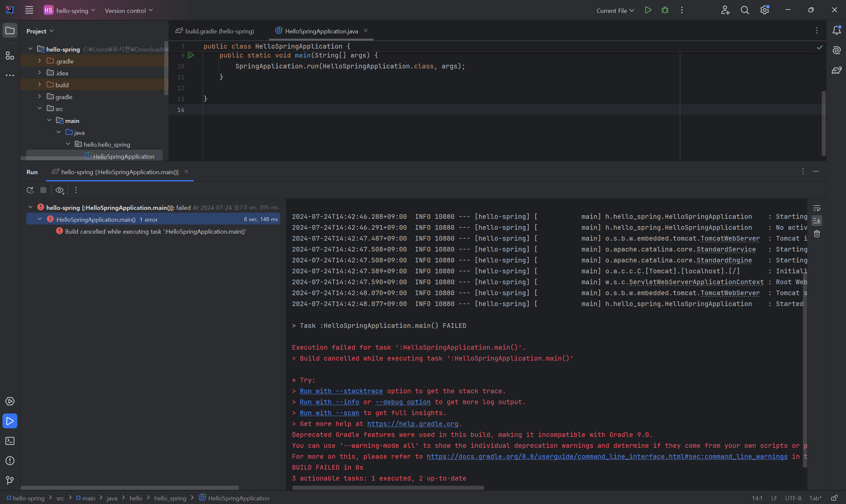The image size is (846, 504).
Task: Click the stop process square button
Action: click(x=43, y=190)
